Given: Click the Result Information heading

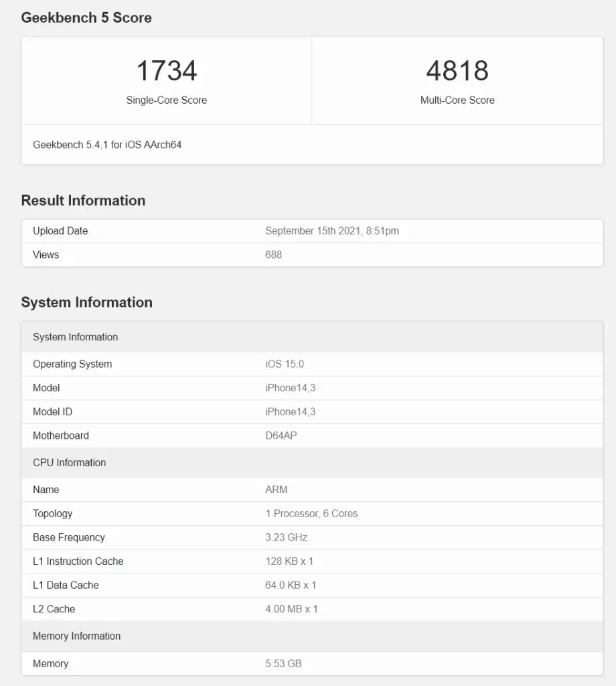Looking at the screenshot, I should [83, 200].
